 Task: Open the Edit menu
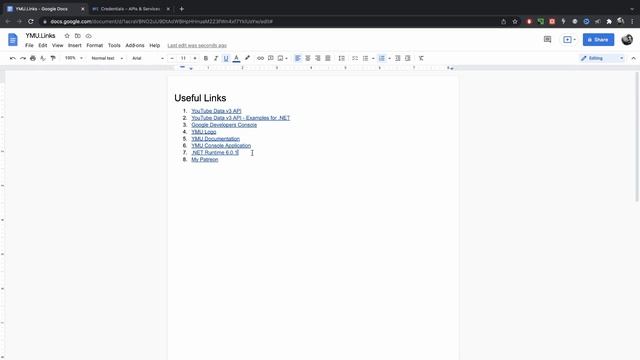pos(43,45)
